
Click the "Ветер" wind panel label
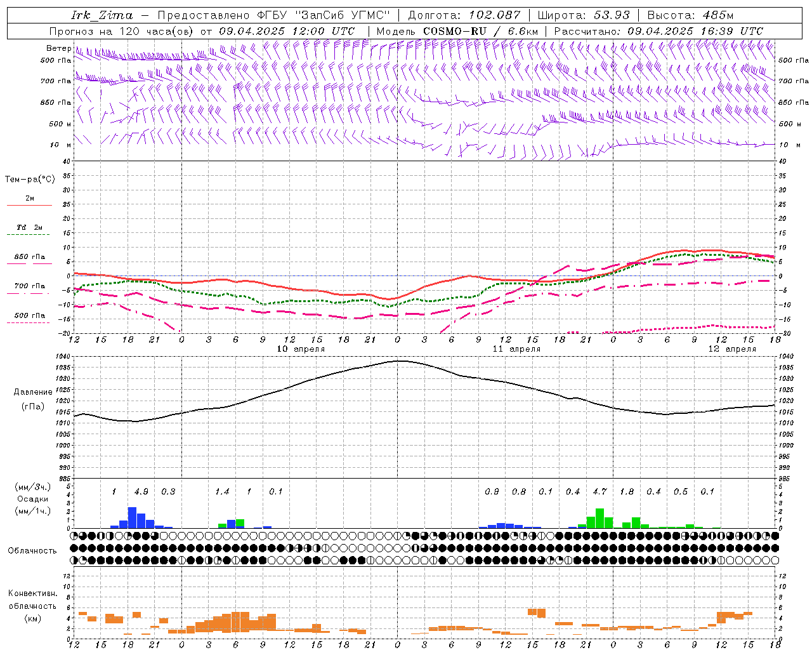[59, 48]
